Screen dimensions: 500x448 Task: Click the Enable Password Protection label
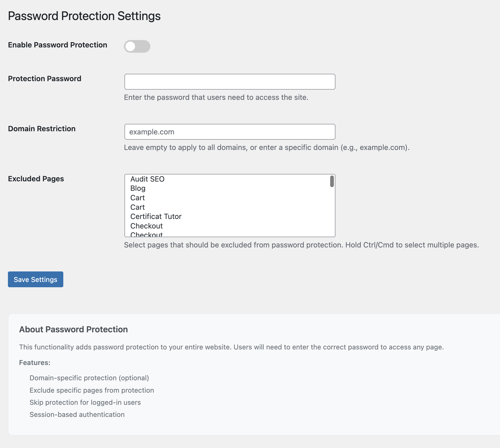coord(57,45)
